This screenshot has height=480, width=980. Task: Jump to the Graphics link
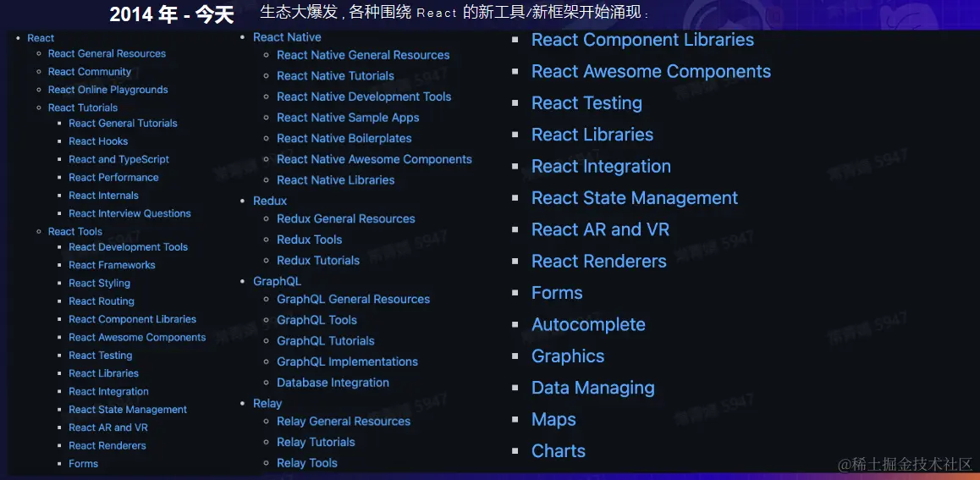(568, 356)
